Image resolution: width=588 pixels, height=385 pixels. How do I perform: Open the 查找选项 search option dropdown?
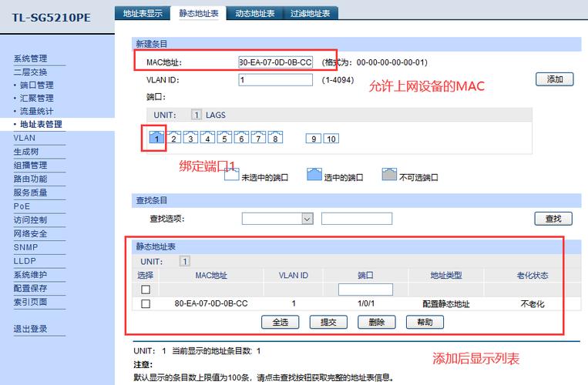click(277, 219)
